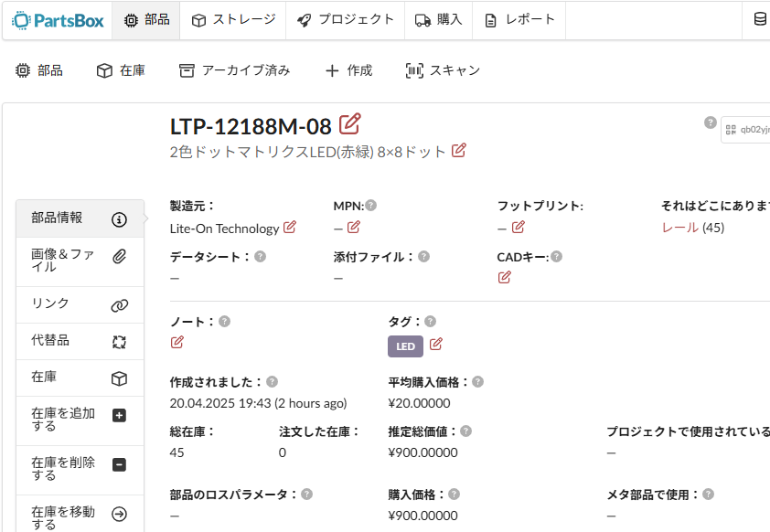770x532 pixels.
Task: Click the PartsBox logo
Action: click(58, 21)
